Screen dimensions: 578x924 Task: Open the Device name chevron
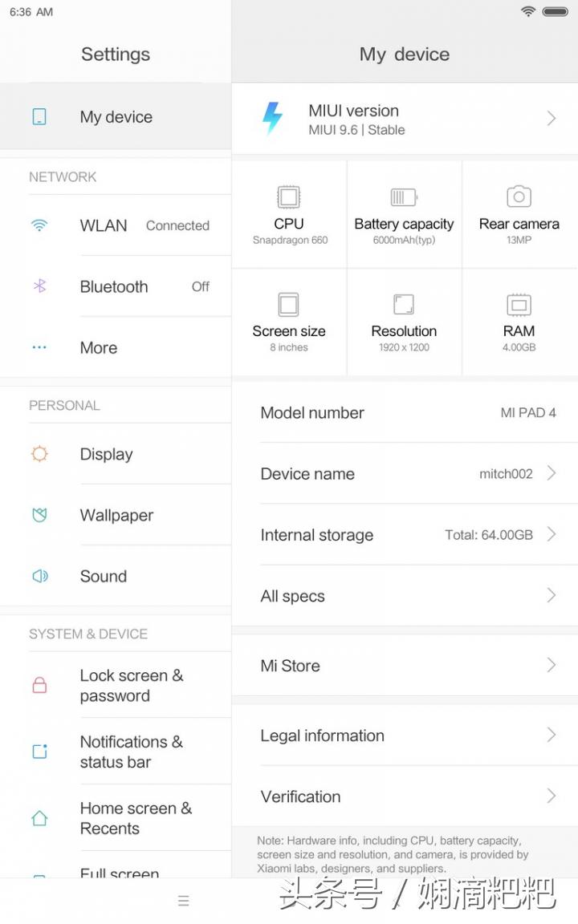(x=552, y=473)
